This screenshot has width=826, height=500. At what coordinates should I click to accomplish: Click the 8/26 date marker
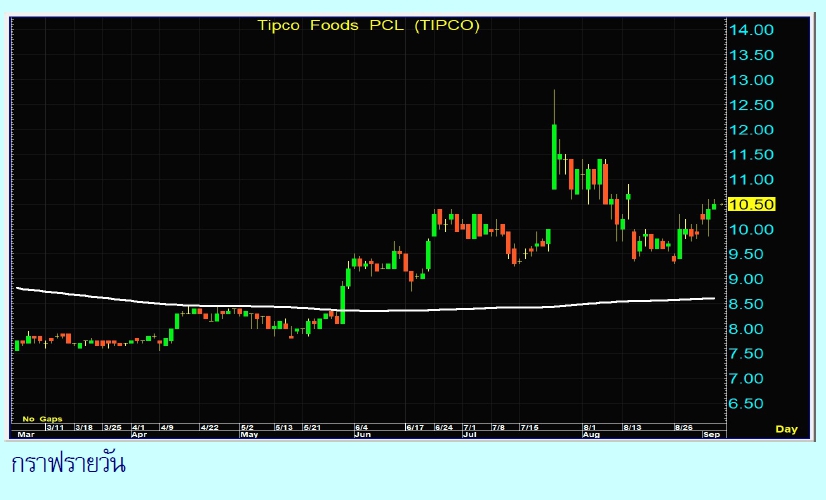684,427
